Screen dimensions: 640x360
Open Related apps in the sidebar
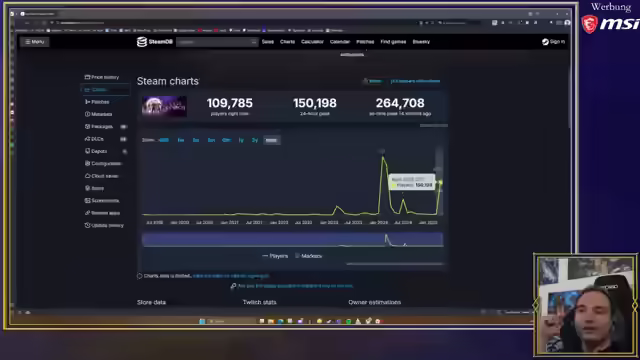[x=102, y=213]
